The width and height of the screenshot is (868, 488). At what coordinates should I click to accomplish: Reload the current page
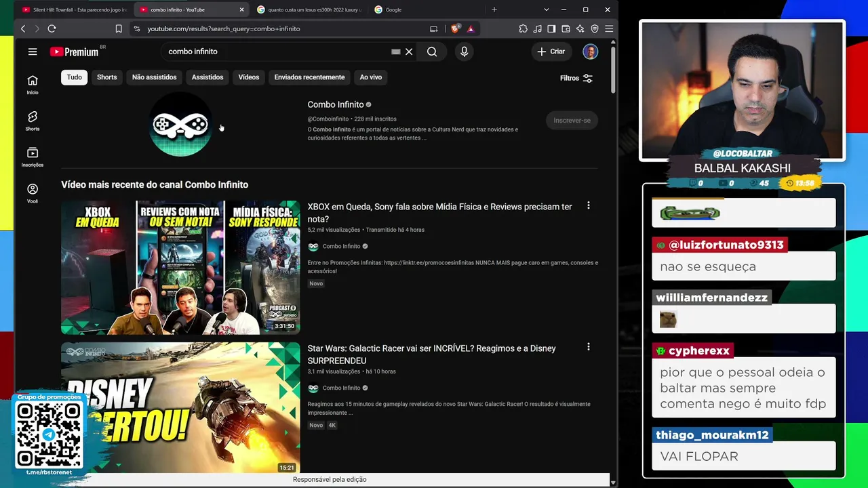(52, 28)
